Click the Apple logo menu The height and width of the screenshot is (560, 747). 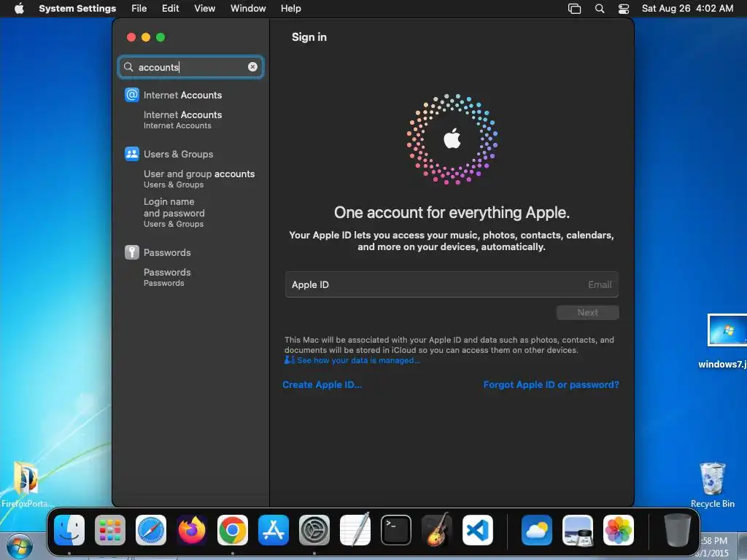[x=19, y=8]
